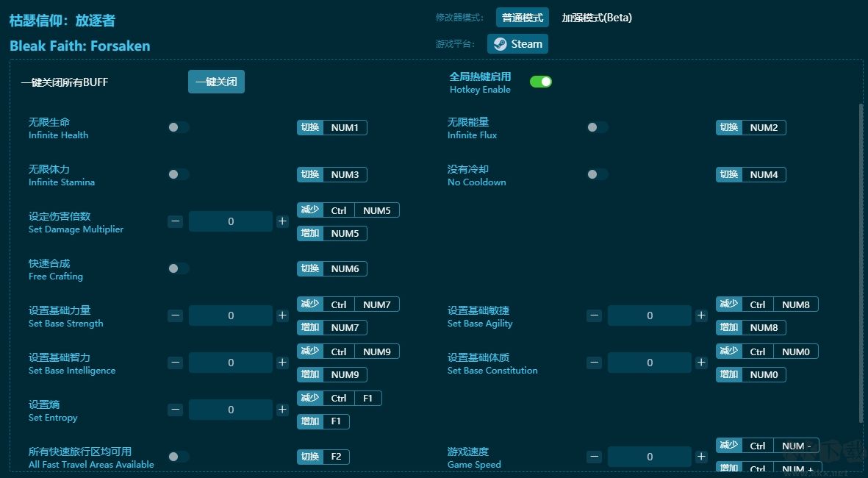Increase Set Base Constitution with plus
The image size is (868, 478).
701,363
